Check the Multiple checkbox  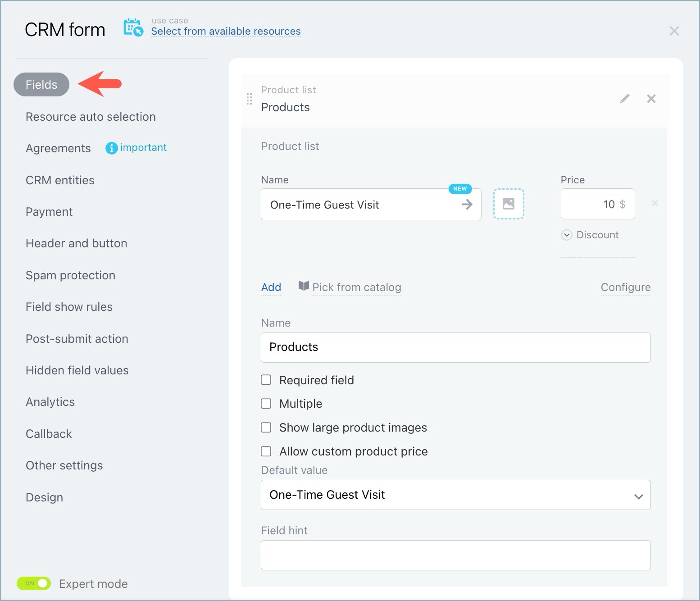(x=266, y=403)
